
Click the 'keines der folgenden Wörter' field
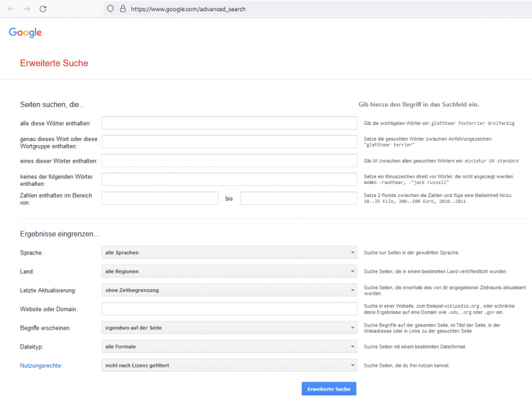click(x=229, y=179)
